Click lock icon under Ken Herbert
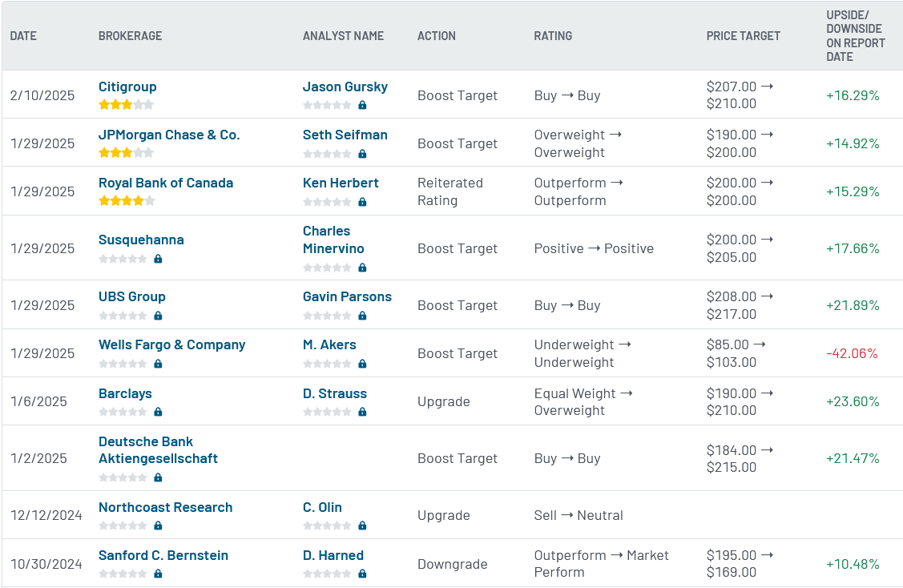 pos(362,202)
